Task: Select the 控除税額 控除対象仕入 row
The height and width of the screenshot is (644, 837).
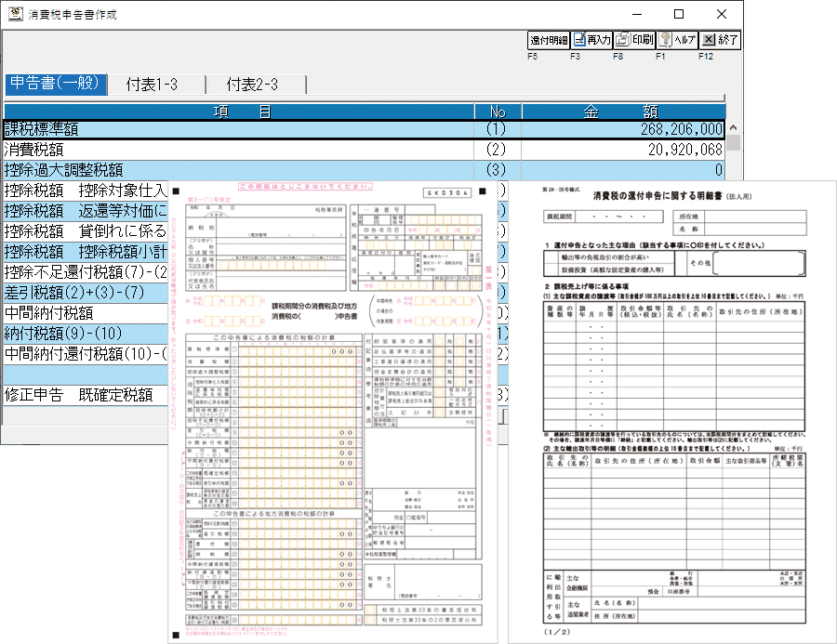Action: pos(86,190)
